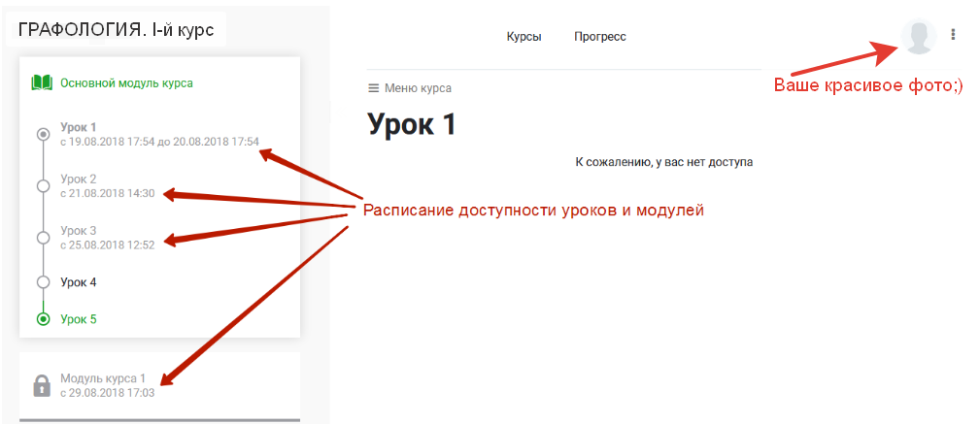
Task: Open the Меню курса dropdown
Action: [x=418, y=88]
